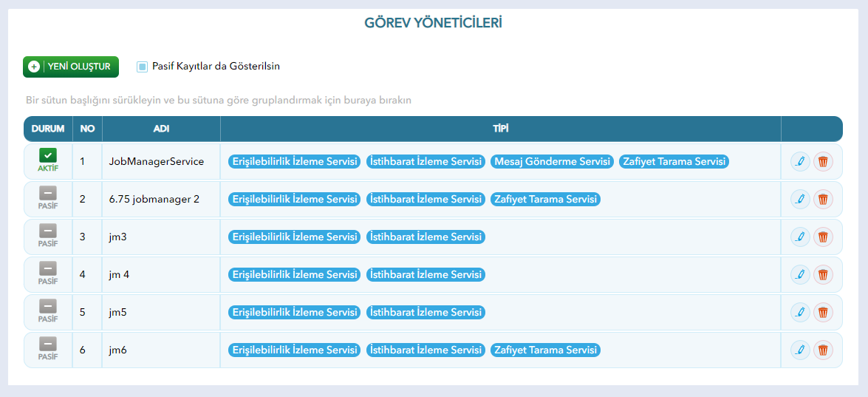Click the edit pencil for 6.75 jobmanager 2

tap(800, 200)
